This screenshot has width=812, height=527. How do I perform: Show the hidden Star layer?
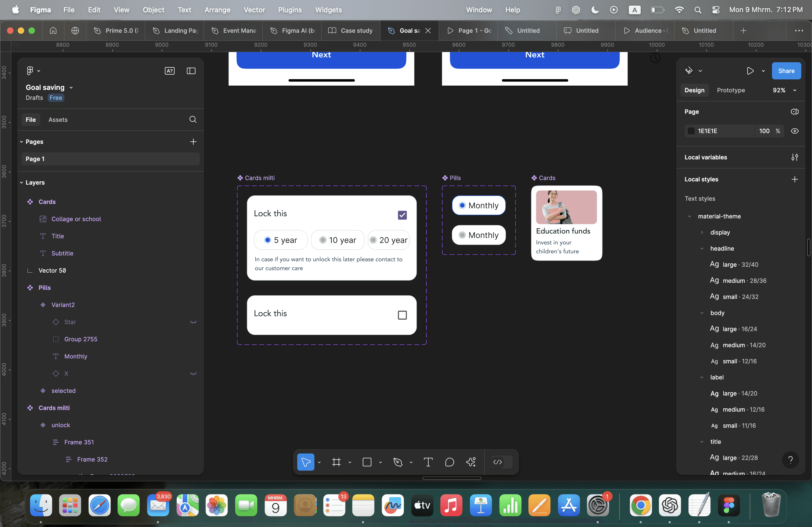pyautogui.click(x=193, y=322)
